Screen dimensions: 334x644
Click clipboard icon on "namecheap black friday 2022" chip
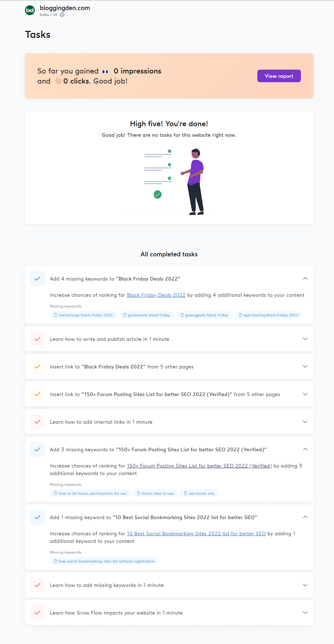tap(56, 315)
